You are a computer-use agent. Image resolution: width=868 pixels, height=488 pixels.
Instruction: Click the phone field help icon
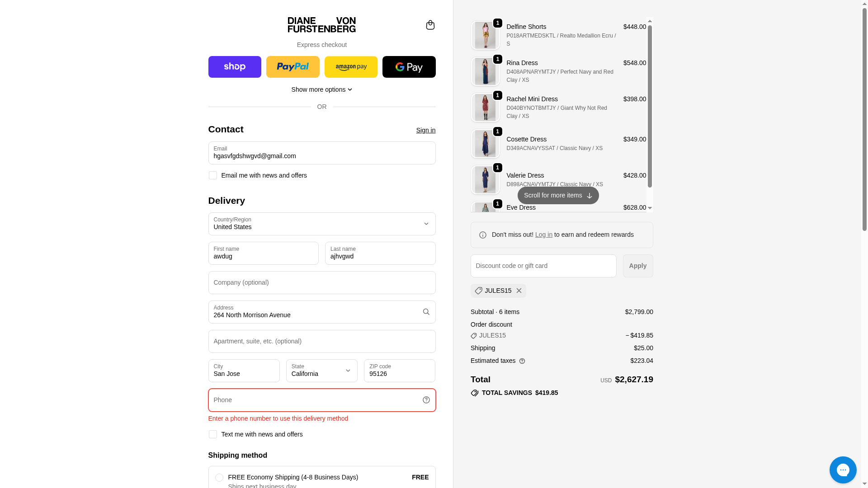coord(426,400)
